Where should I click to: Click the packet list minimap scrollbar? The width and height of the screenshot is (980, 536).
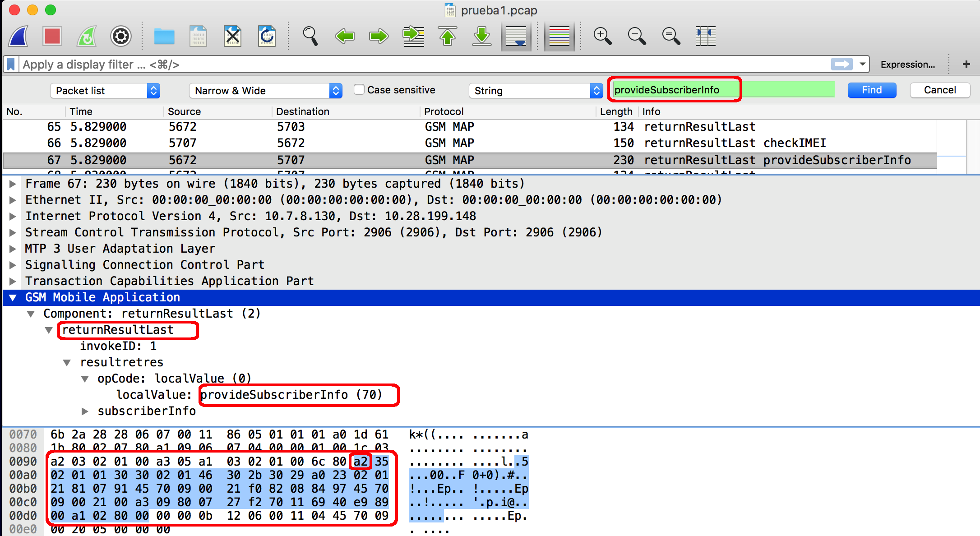(x=951, y=146)
